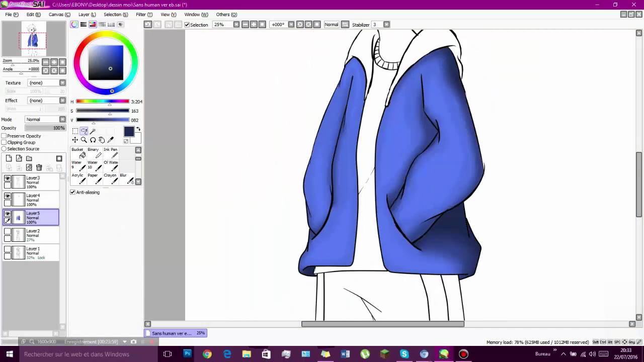This screenshot has width=644, height=362.
Task: Select the Water 10 brush
Action: tap(94, 166)
